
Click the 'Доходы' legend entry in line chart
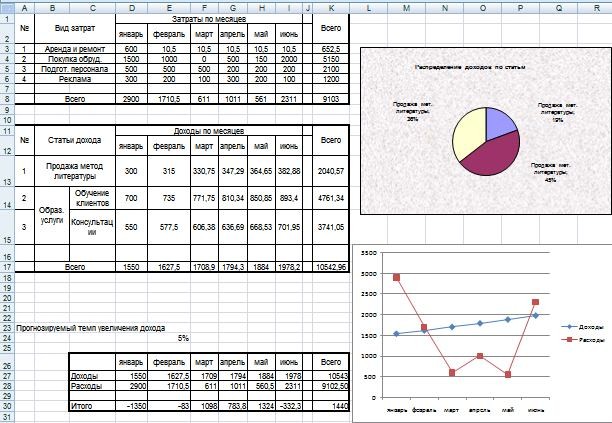(x=583, y=327)
